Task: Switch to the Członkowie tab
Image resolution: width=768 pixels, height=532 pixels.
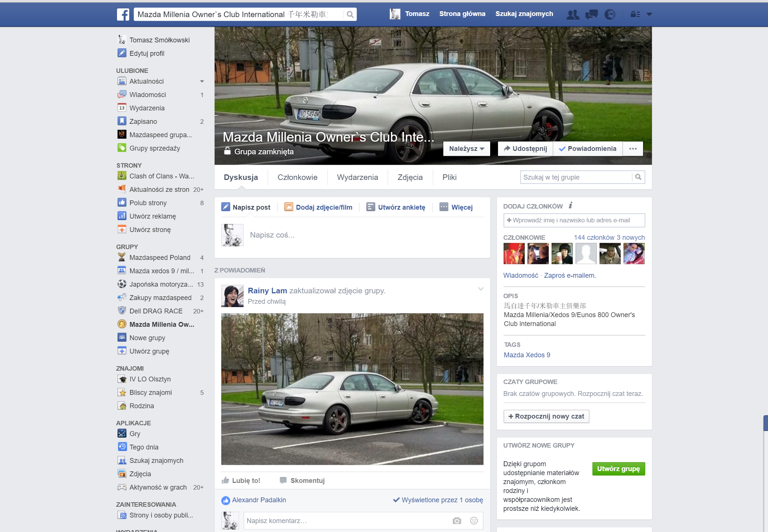Action: (297, 177)
